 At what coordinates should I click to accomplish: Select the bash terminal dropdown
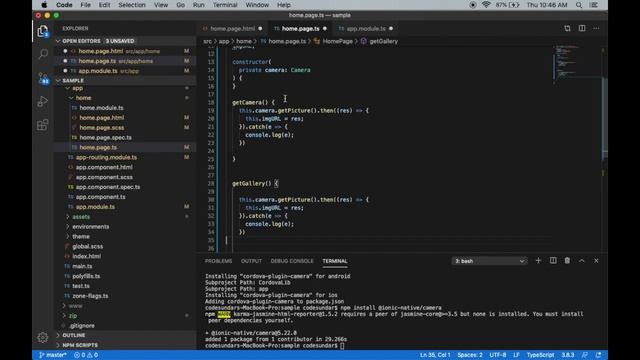point(489,261)
